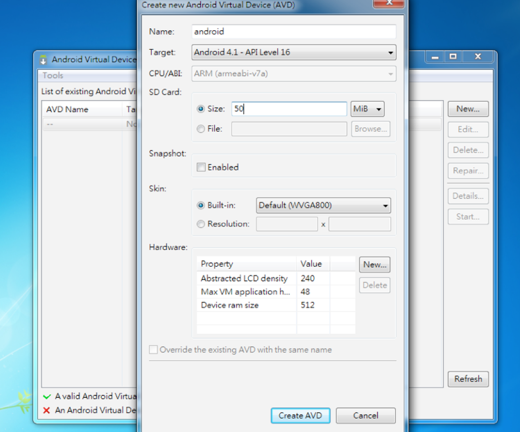Click the Create AVD button
Image resolution: width=520 pixels, height=432 pixels.
(x=300, y=416)
